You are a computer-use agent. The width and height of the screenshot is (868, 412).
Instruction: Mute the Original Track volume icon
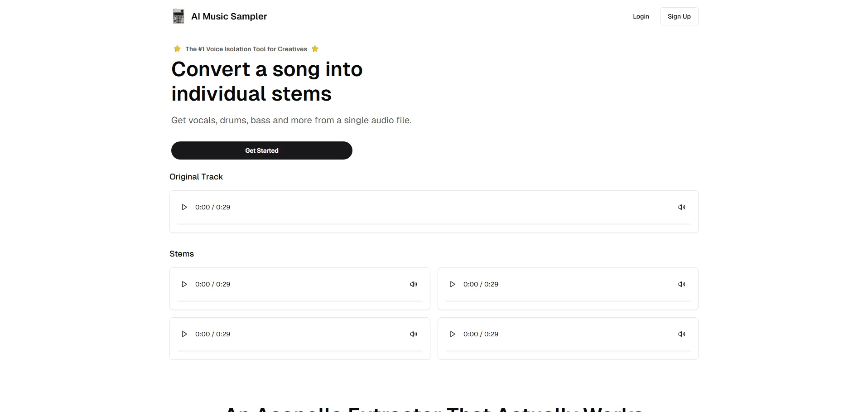(681, 207)
